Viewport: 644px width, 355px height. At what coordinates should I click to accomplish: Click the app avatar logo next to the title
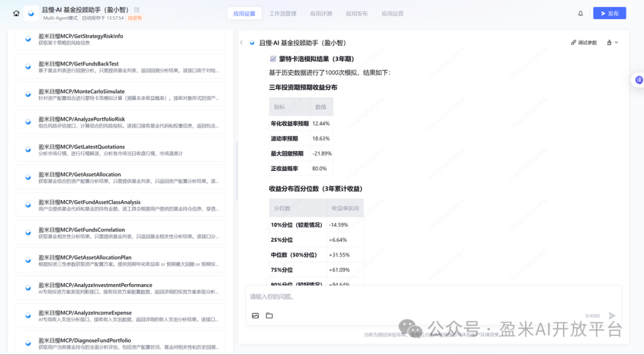[x=30, y=12]
